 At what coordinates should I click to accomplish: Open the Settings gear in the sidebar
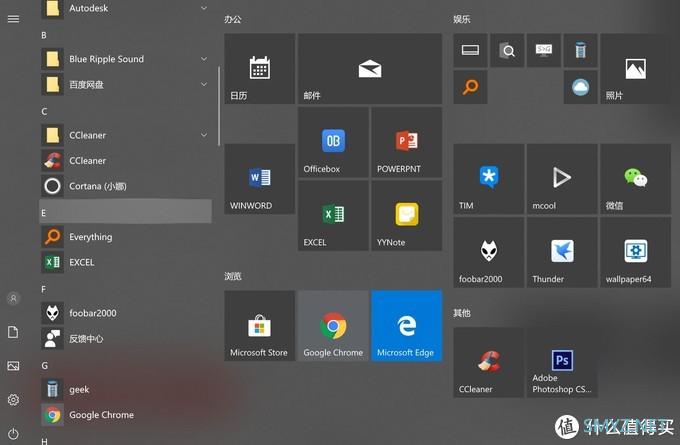pyautogui.click(x=13, y=399)
